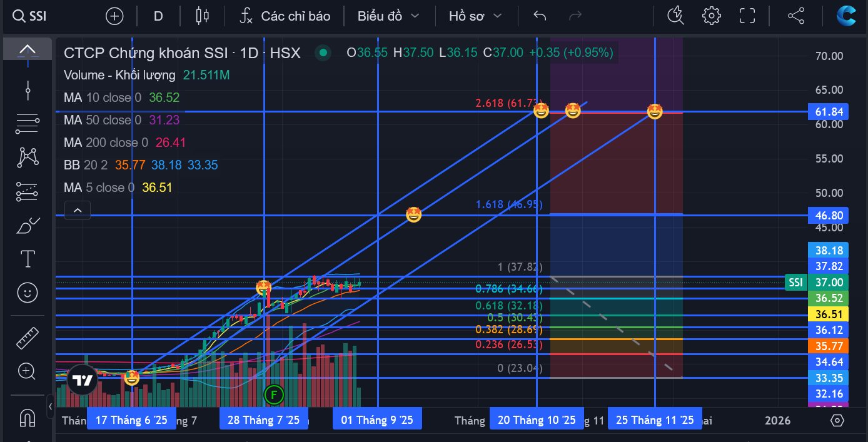Share the chart via share icon

[796, 16]
